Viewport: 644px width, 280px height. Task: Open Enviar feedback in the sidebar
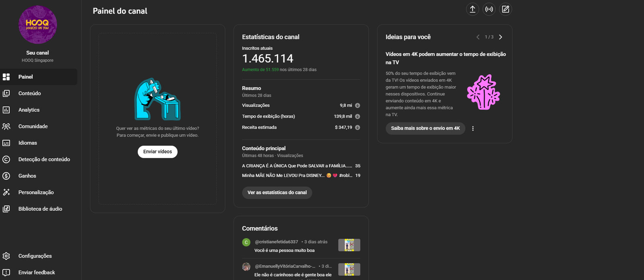pyautogui.click(x=39, y=273)
